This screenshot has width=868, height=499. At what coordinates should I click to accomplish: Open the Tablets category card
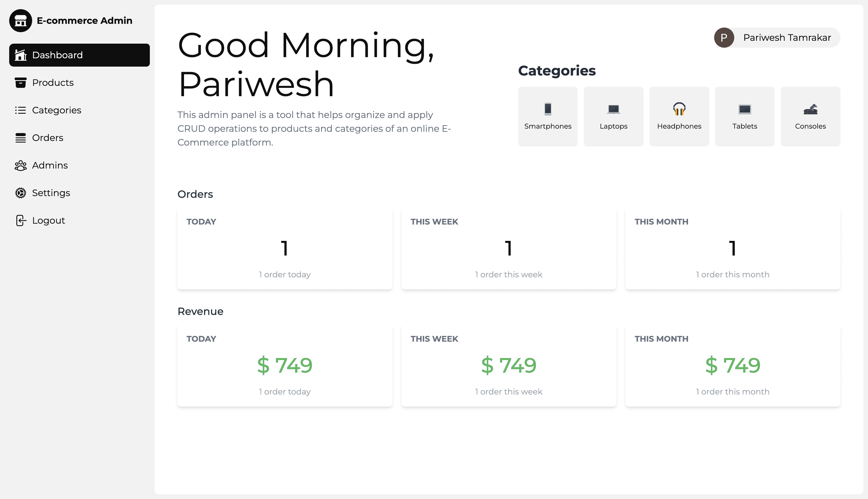pyautogui.click(x=745, y=117)
